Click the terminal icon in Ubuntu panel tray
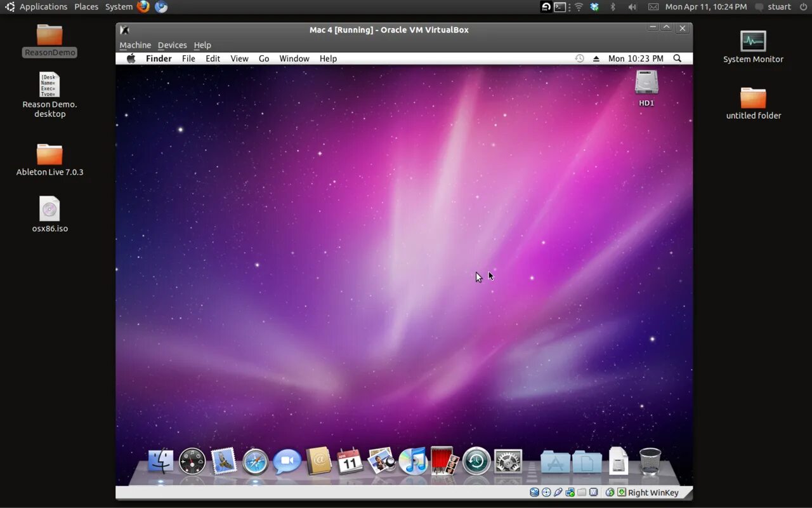The height and width of the screenshot is (508, 812). 560,7
